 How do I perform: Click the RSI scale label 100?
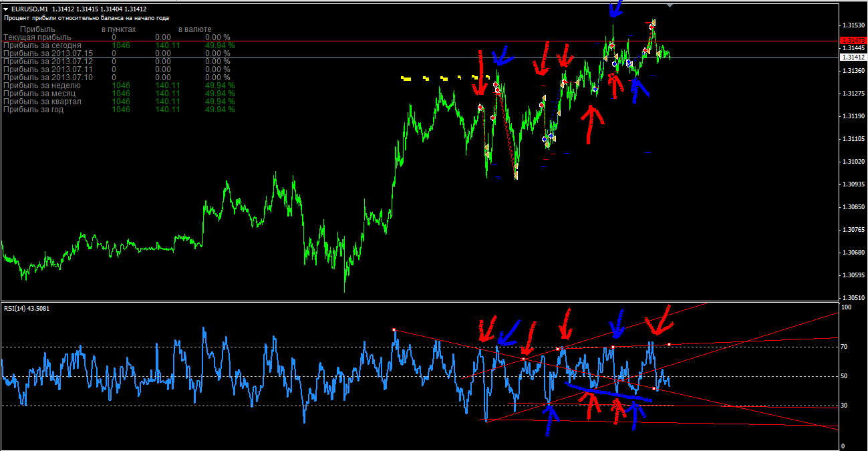(x=847, y=307)
